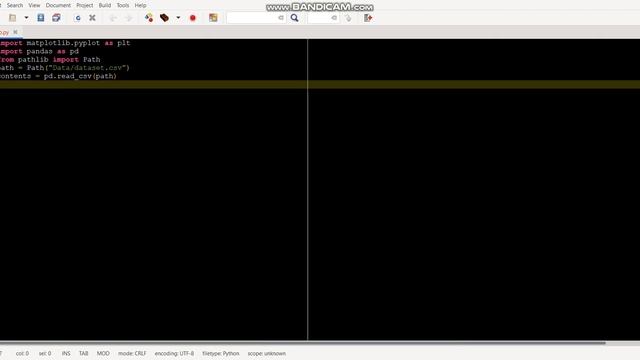Click the Save All toolbar icon
This screenshot has width=640, height=360.
(56, 18)
